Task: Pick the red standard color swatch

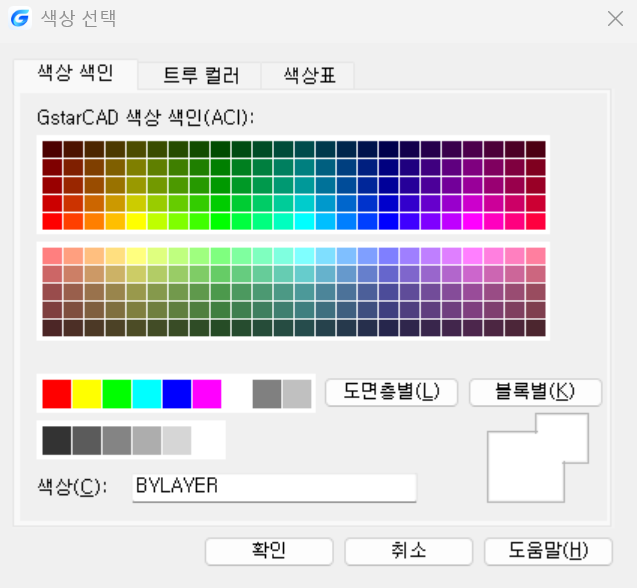Action: tap(56, 394)
